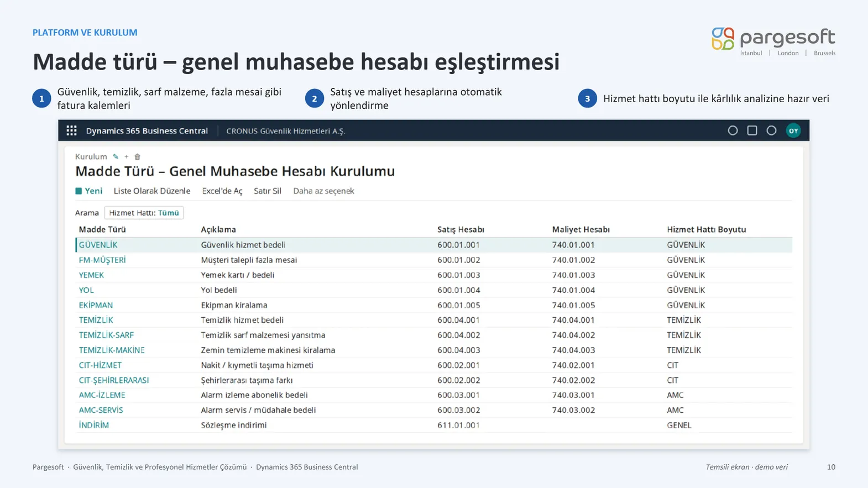
Task: Open the CIT-HİZMET item type
Action: point(100,365)
